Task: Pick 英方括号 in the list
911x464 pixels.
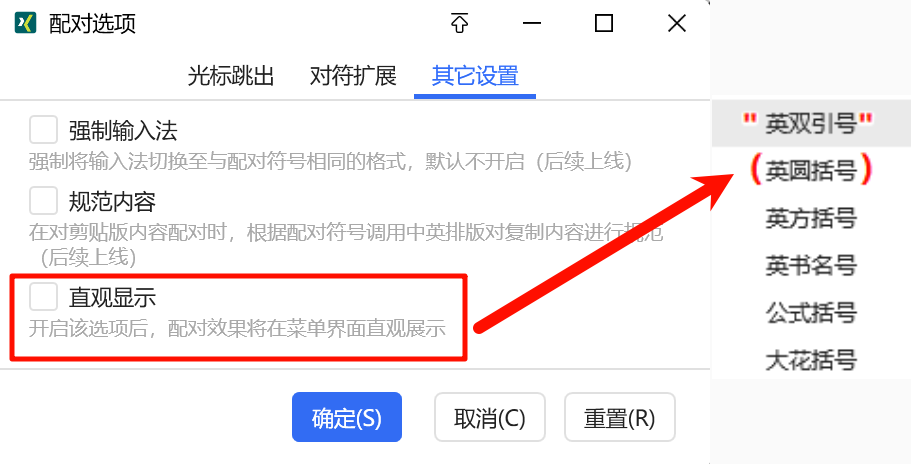Action: pos(811,218)
